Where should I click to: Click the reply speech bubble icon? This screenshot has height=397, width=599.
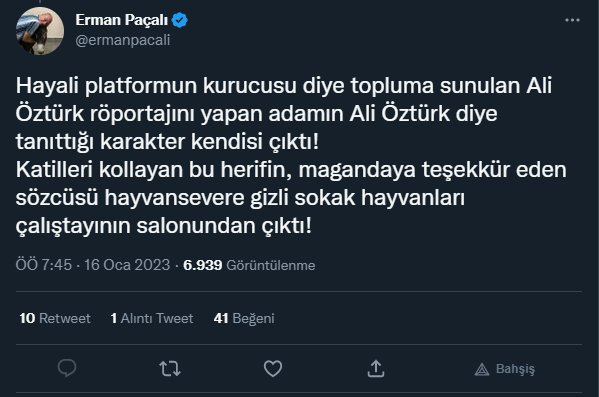coord(67,368)
